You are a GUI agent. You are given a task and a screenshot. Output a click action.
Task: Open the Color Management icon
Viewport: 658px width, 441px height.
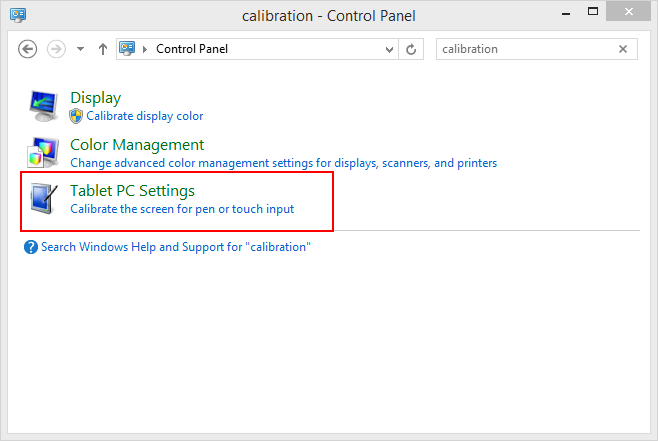[43, 152]
